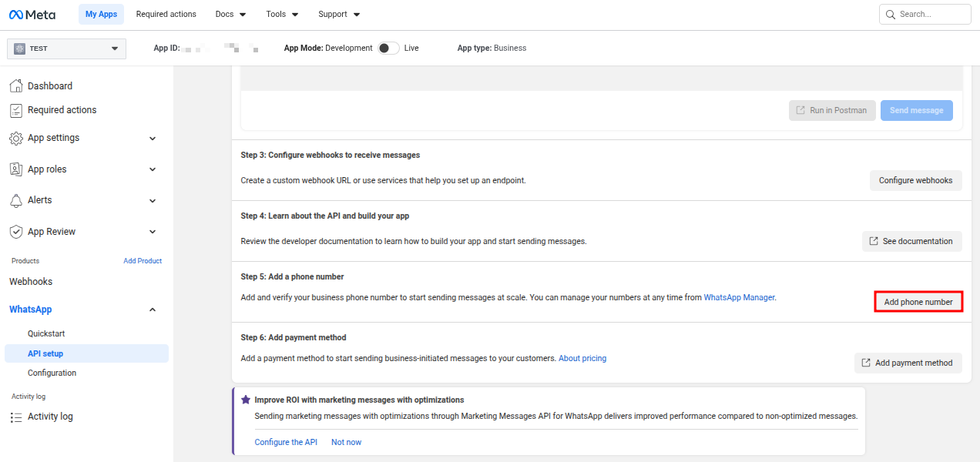
Task: Expand the Docs dropdown menu
Action: click(x=230, y=15)
